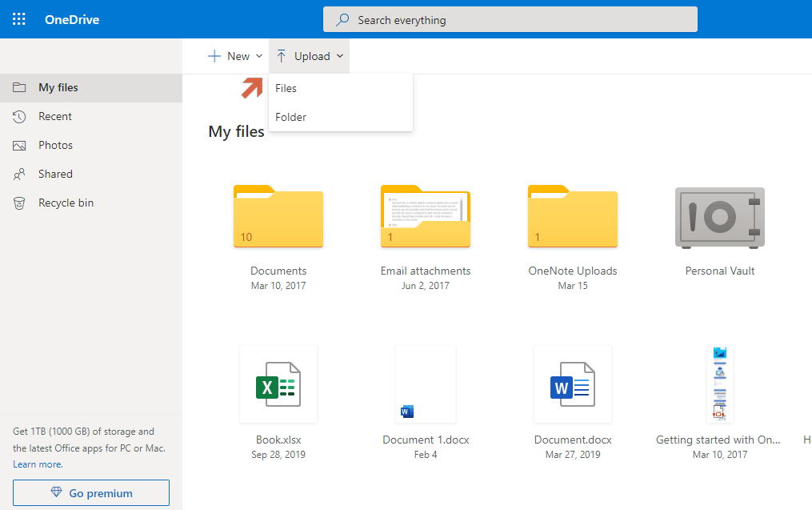Click the Recent clock icon in sidebar
Screen dimensions: 812x510
pos(19,117)
